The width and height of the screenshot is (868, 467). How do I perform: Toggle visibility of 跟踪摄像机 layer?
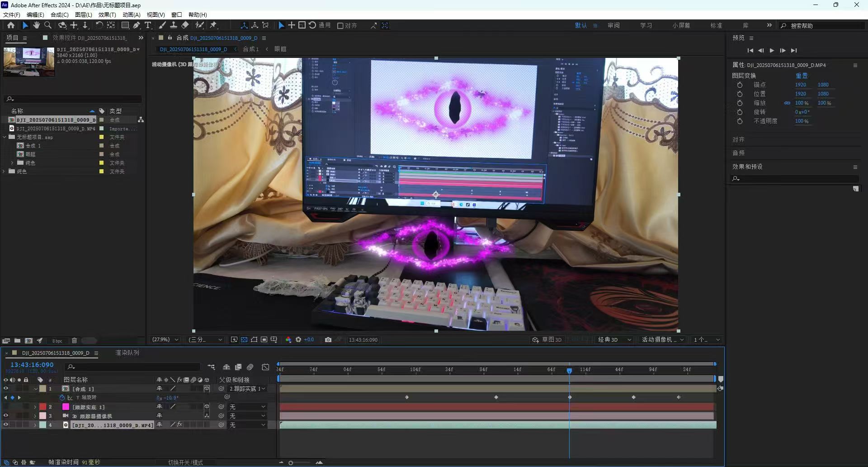click(6, 416)
